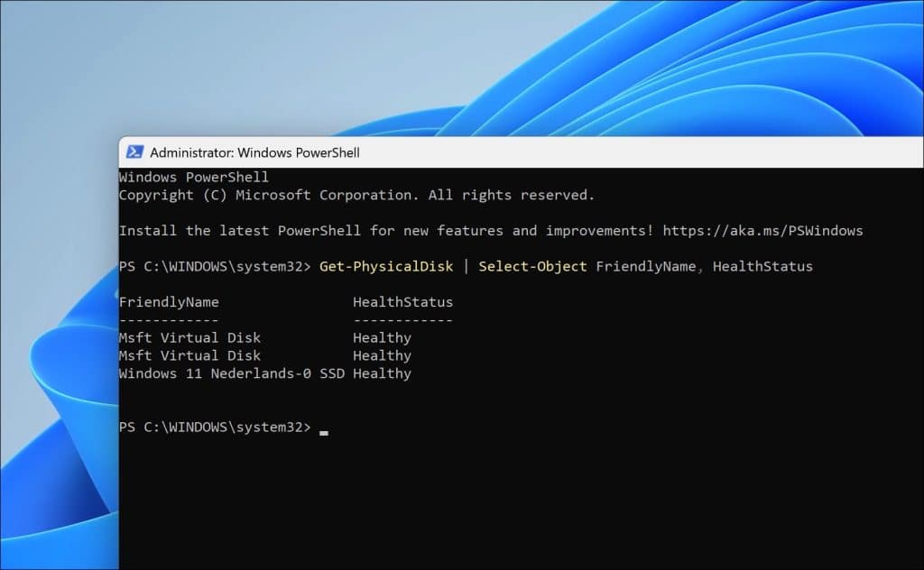The width and height of the screenshot is (924, 570).
Task: Click the HealthStatus argument in the command
Action: tap(762, 266)
